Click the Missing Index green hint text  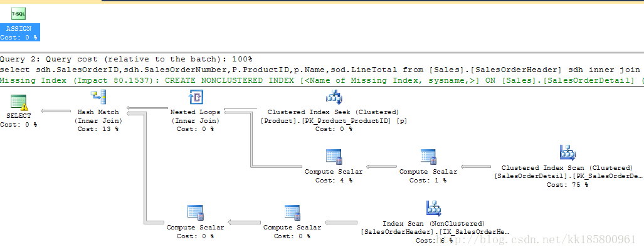322,80
